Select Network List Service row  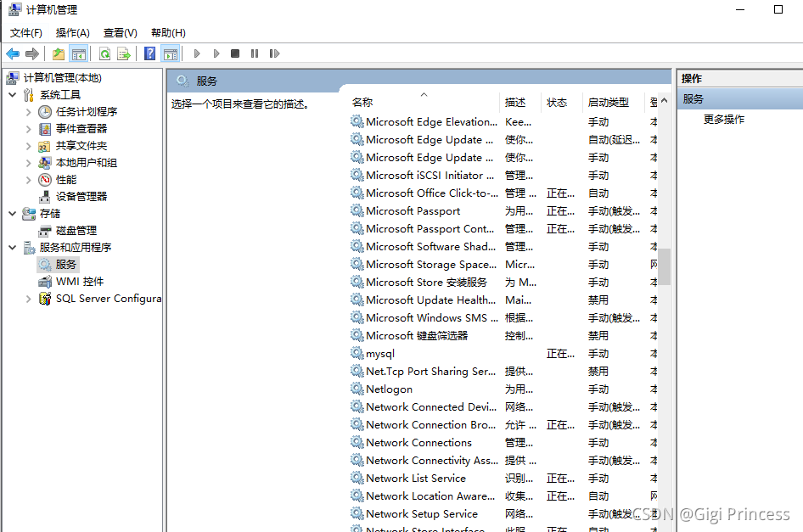point(504,479)
